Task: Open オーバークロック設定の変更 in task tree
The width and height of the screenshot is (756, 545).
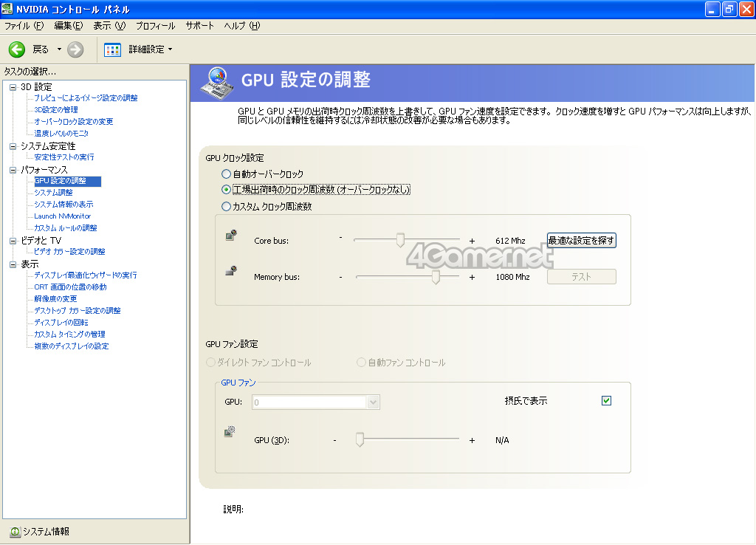Action: (73, 122)
